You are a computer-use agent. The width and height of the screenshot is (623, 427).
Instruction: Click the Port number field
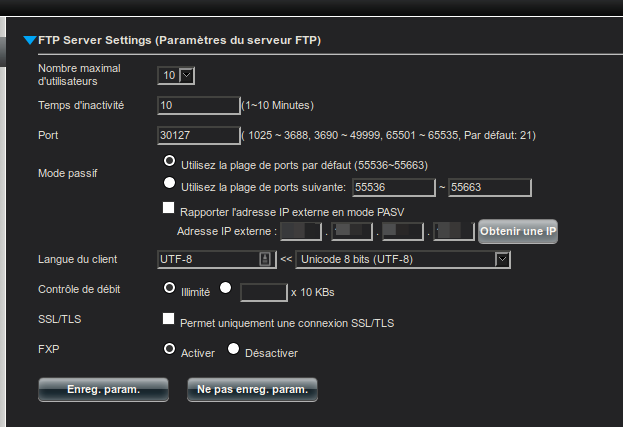197,135
